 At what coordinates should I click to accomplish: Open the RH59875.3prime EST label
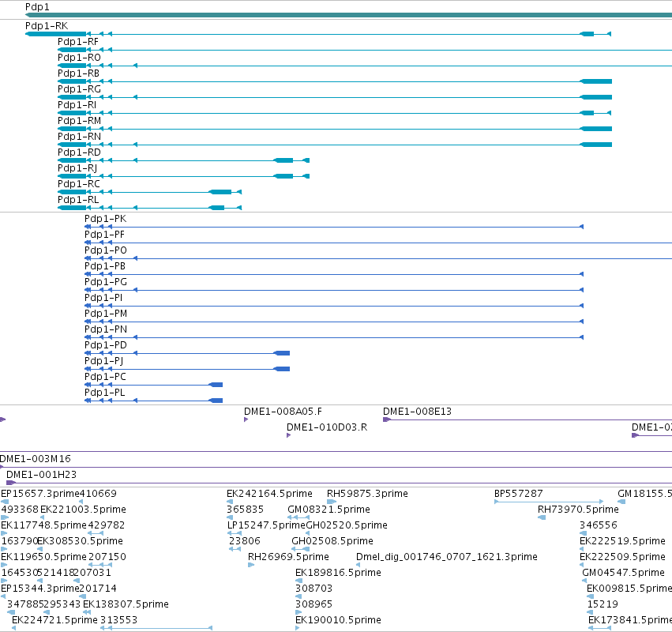367,494
